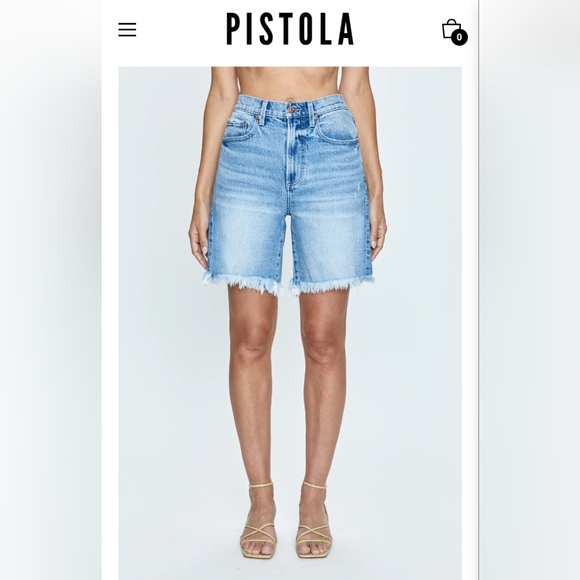Image resolution: width=580 pixels, height=580 pixels.
Task: Click the model's left strappy sandal
Action: click(x=258, y=520)
